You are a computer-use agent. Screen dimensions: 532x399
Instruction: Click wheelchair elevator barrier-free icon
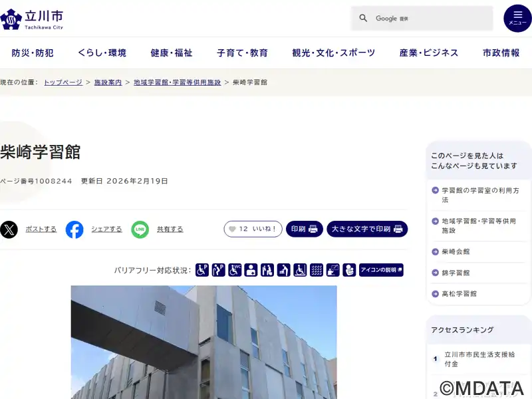(x=300, y=270)
